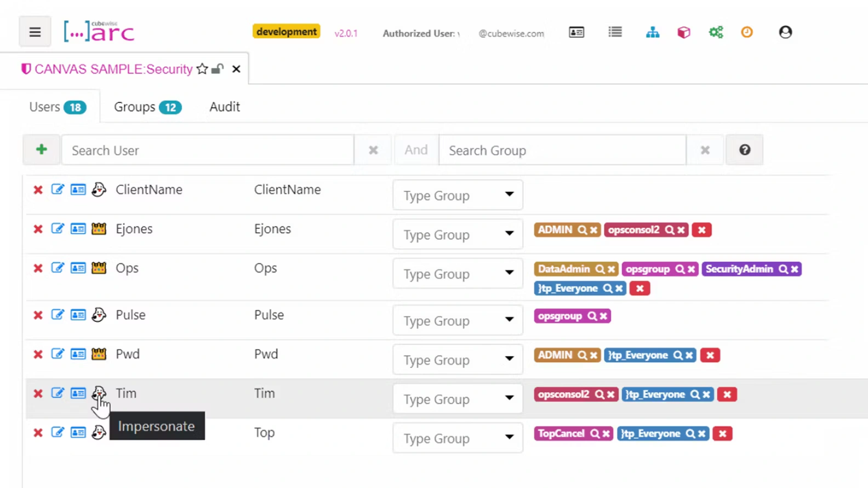Toggle the lock icon on Security tab
Screen dimensions: 868x488
click(x=218, y=69)
